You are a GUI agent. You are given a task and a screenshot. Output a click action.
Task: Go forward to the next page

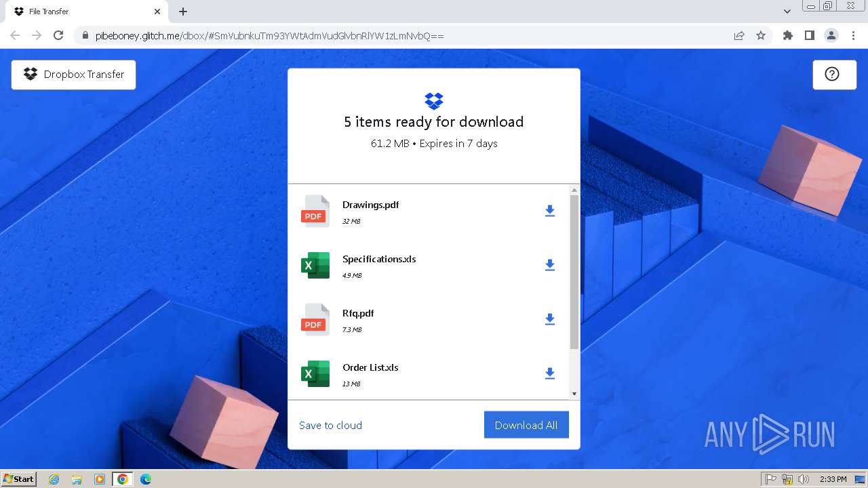(37, 35)
